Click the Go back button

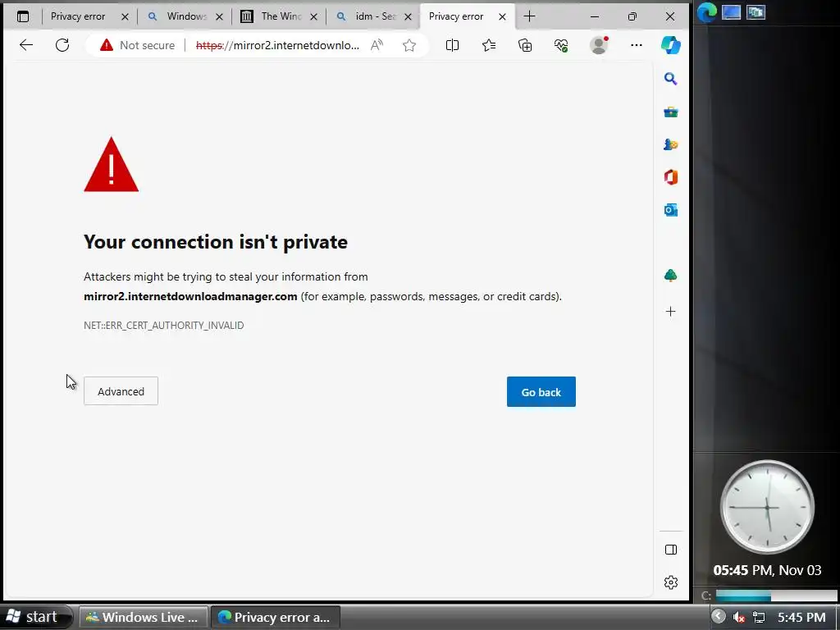(541, 392)
